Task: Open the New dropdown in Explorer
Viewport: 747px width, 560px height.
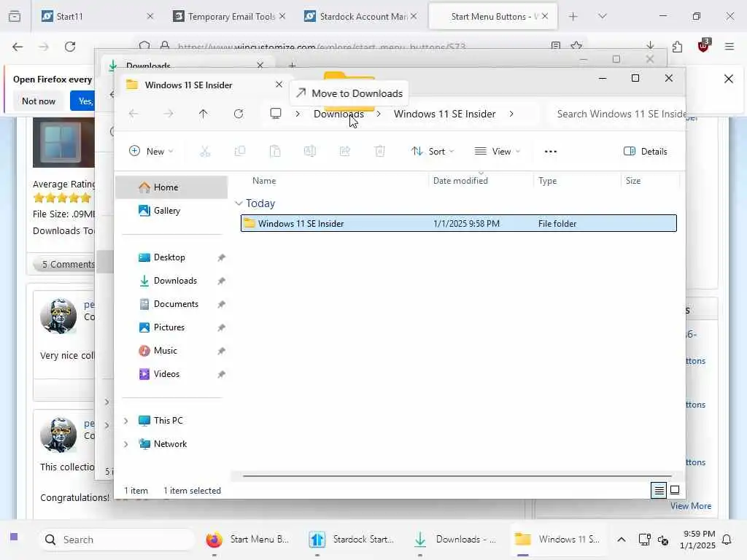Action: 150,152
